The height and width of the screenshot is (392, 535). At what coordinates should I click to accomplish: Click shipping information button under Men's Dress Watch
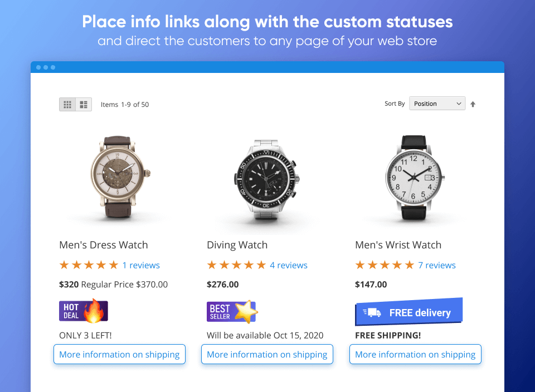tap(119, 354)
